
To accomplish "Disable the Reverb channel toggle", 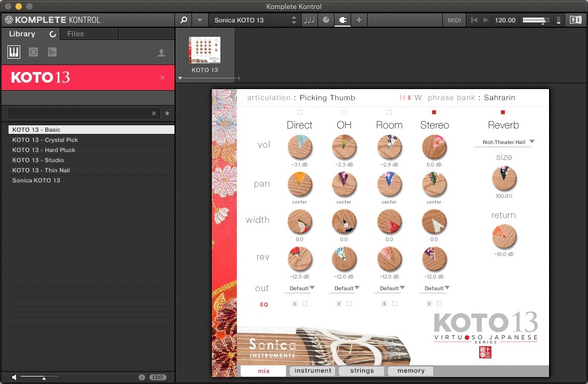I will pos(502,113).
